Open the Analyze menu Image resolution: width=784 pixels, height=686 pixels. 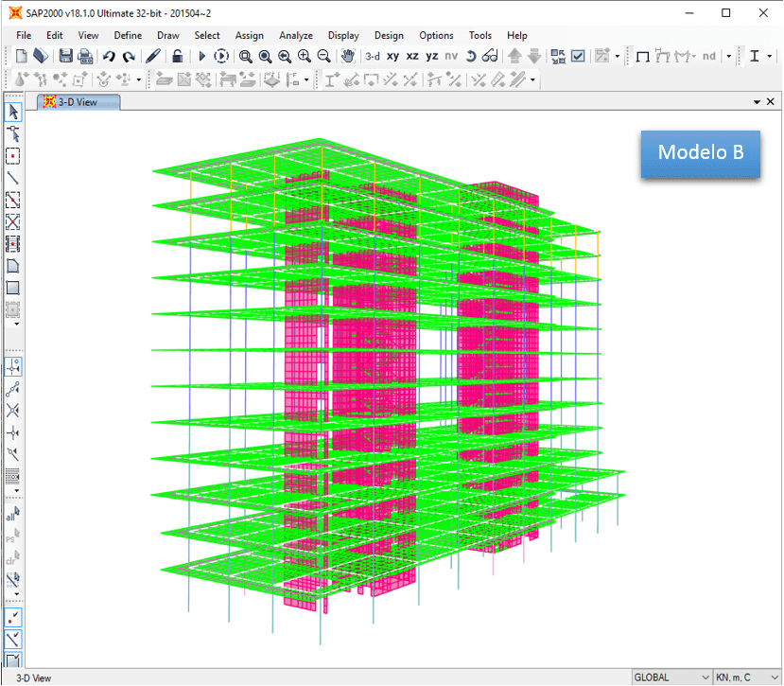pos(295,35)
